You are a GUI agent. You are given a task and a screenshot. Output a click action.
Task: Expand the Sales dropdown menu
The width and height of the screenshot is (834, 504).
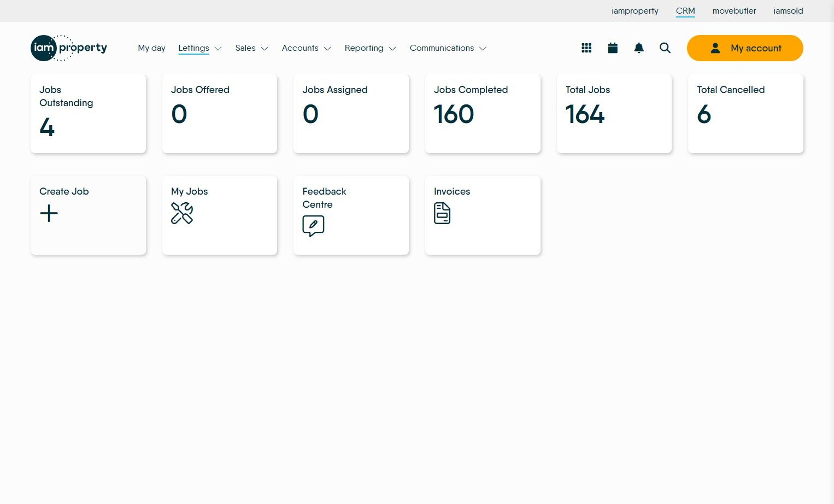click(251, 48)
